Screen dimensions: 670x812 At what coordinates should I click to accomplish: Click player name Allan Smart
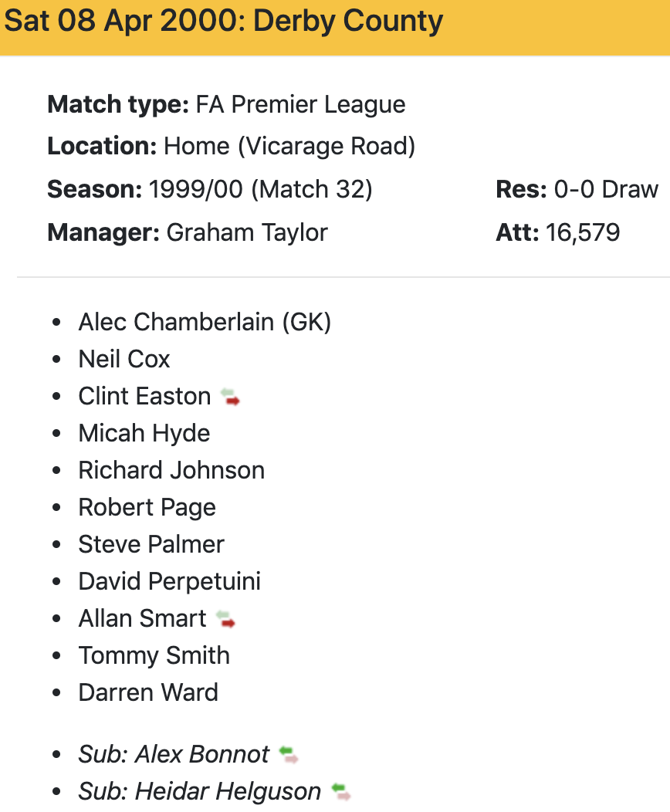[x=143, y=618]
